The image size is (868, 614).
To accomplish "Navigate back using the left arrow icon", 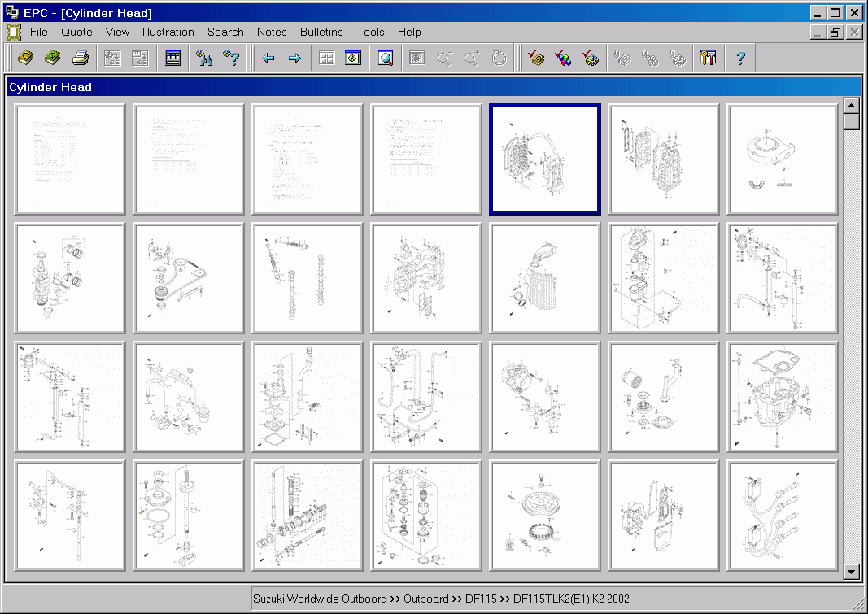I will [268, 57].
